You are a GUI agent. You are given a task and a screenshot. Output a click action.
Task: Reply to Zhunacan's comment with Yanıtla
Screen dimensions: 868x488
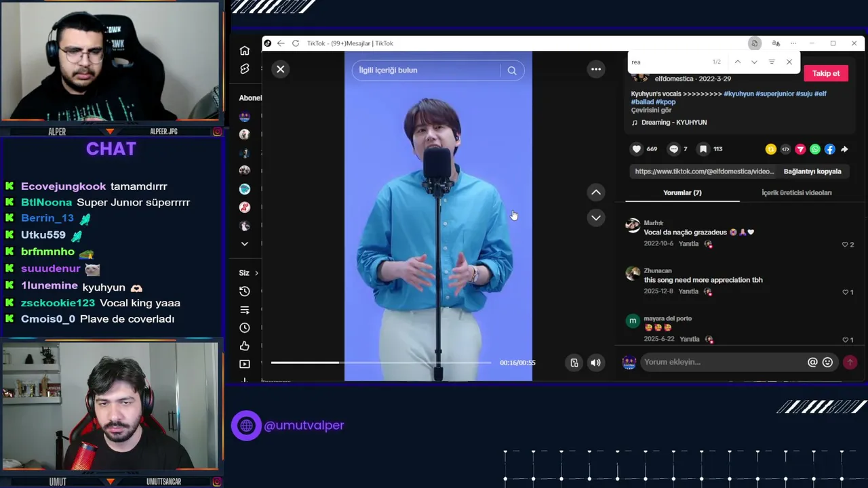coord(688,291)
